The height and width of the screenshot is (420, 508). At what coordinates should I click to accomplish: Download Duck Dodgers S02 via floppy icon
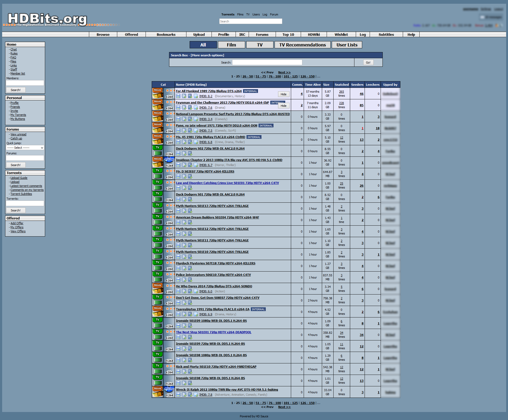pyautogui.click(x=178, y=154)
